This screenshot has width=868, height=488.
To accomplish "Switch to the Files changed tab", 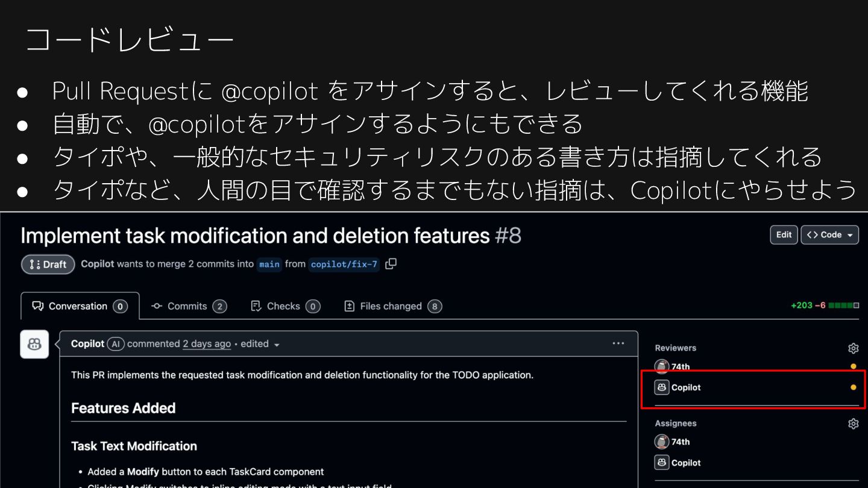I will [x=392, y=306].
